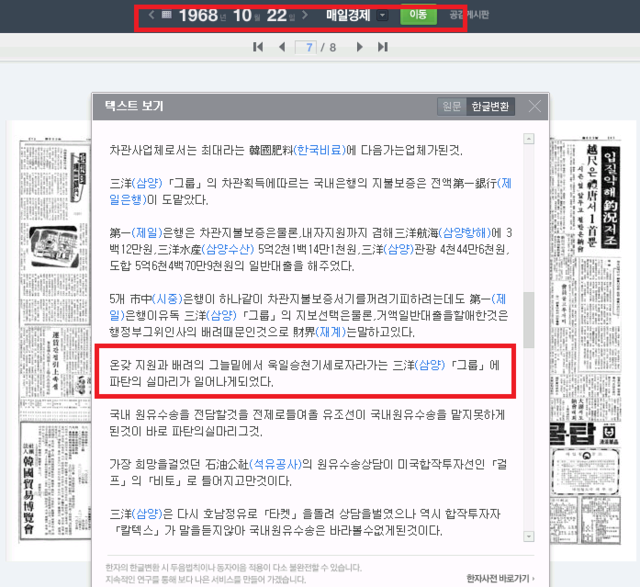Click the green 이동 button
This screenshot has width=640, height=587.
(x=418, y=15)
